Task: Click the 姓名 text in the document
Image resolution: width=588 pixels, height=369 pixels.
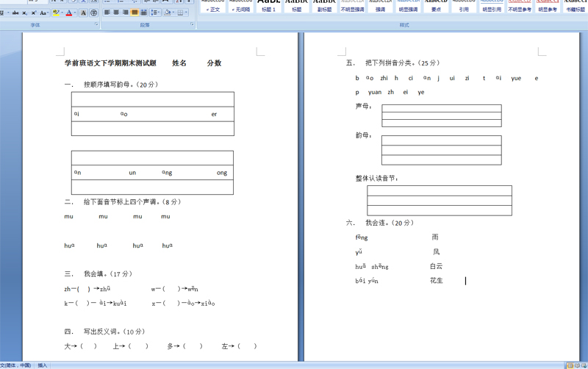Action: [179, 63]
